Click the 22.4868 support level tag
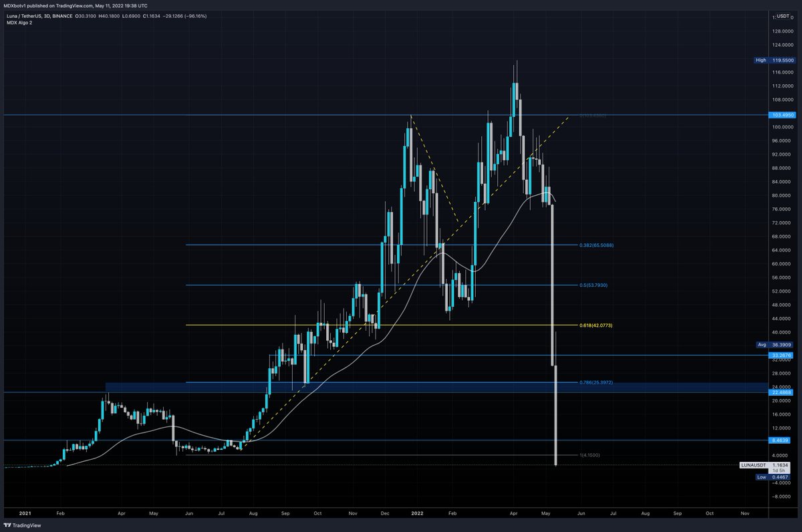This screenshot has height=532, width=802. click(780, 392)
